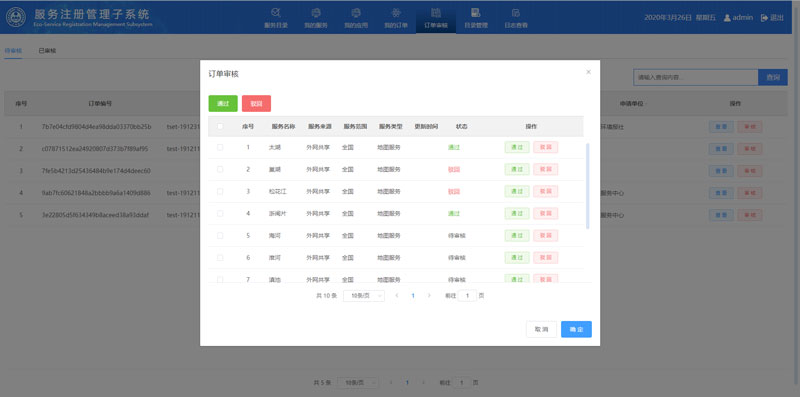Click background pagination previous-page arrow
800x397 pixels.
coord(391,382)
